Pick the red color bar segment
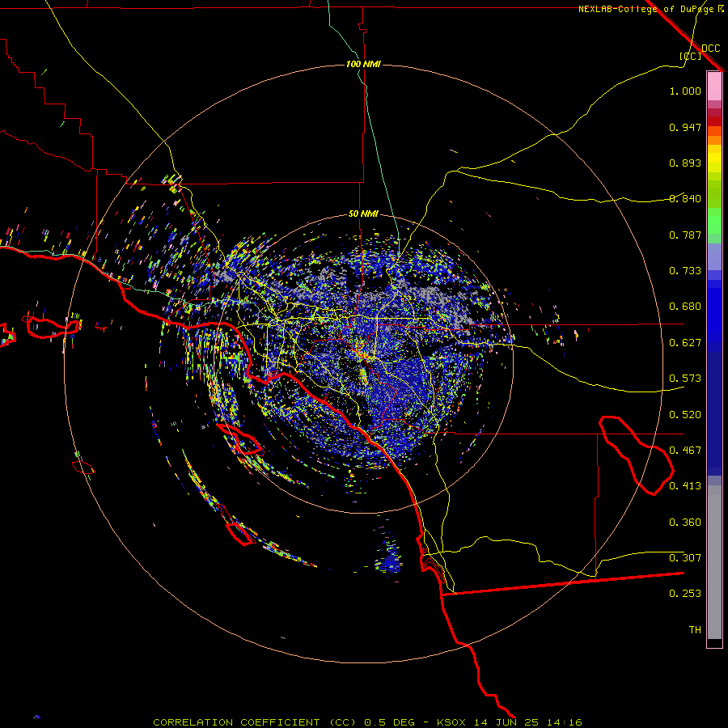 click(714, 121)
